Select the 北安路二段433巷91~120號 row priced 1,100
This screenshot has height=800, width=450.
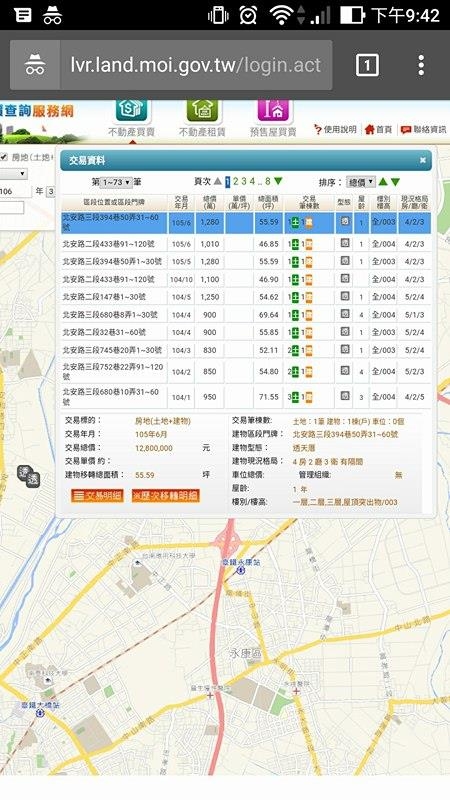coord(246,279)
